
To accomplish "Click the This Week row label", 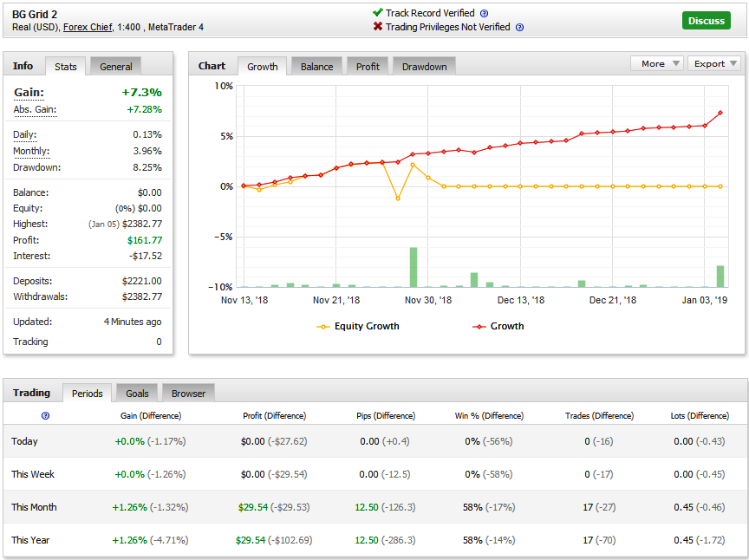I will [33, 474].
